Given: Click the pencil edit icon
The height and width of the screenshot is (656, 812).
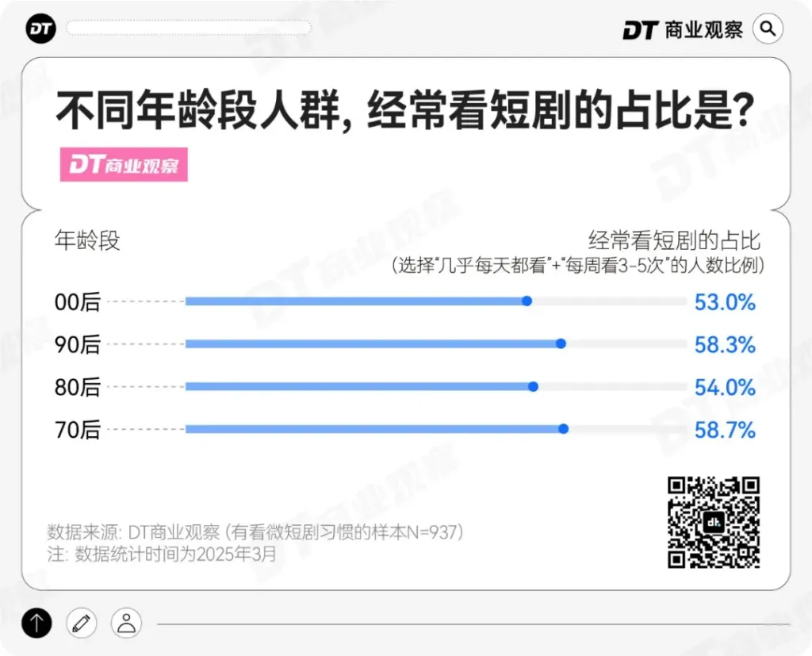Looking at the screenshot, I should pyautogui.click(x=81, y=623).
